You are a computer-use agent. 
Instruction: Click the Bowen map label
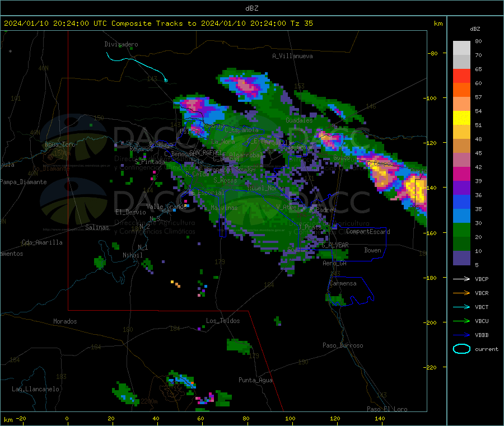(x=372, y=250)
